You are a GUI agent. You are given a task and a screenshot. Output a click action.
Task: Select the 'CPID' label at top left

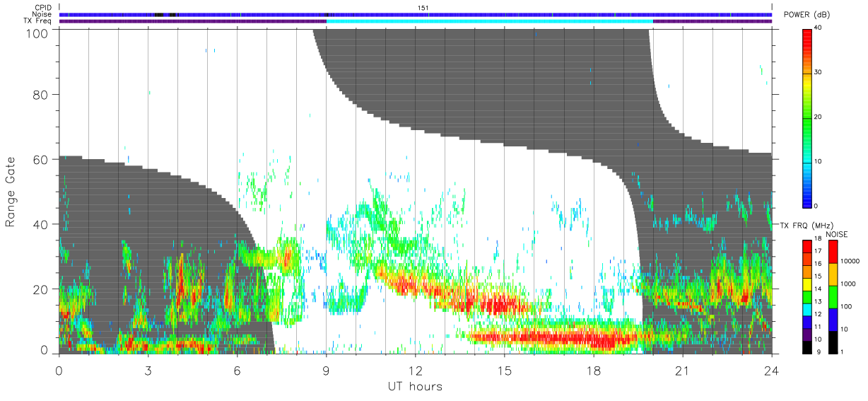tap(44, 8)
